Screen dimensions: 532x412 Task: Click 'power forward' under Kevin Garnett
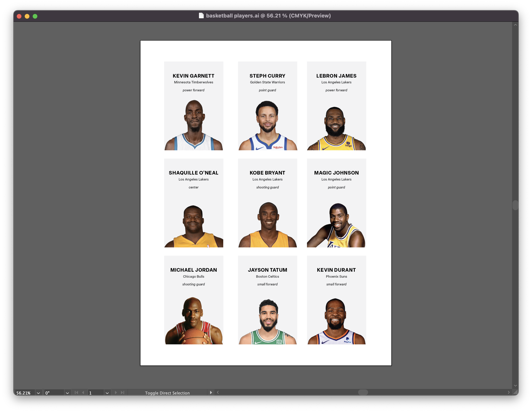(x=193, y=90)
